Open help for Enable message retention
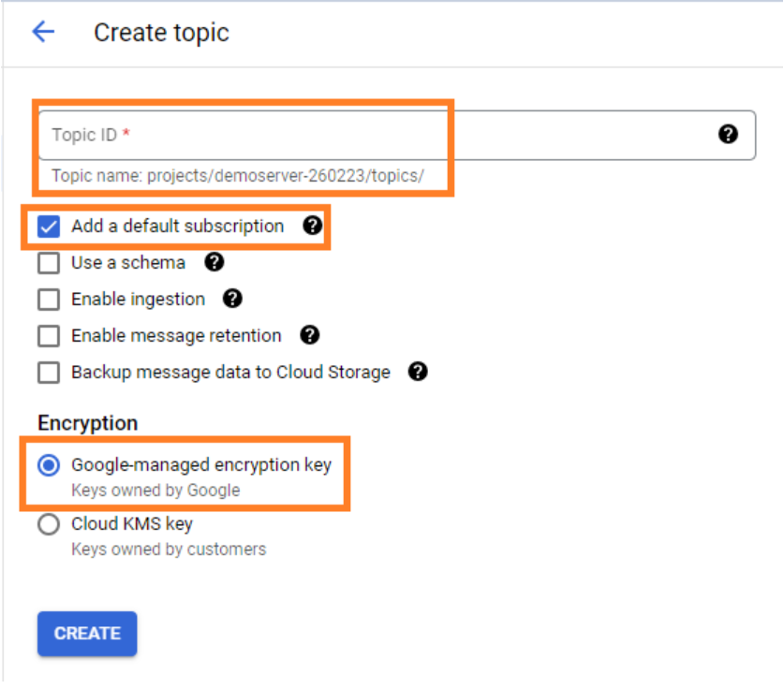The image size is (784, 689). (x=309, y=335)
